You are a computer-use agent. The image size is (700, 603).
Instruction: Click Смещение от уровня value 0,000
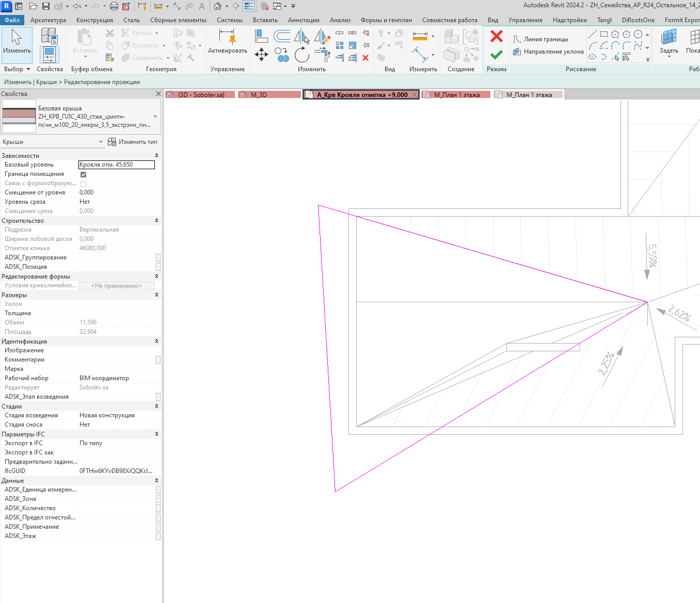point(117,192)
